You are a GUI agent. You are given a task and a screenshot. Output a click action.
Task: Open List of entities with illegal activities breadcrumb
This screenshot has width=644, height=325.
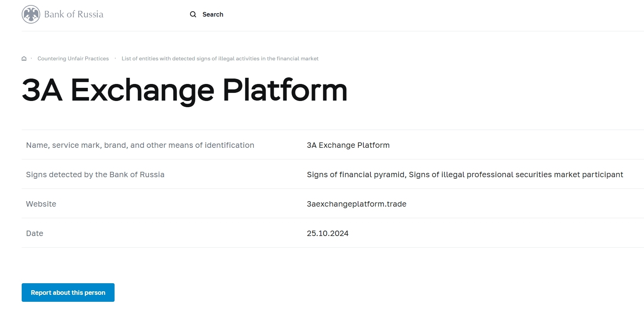[x=220, y=58]
